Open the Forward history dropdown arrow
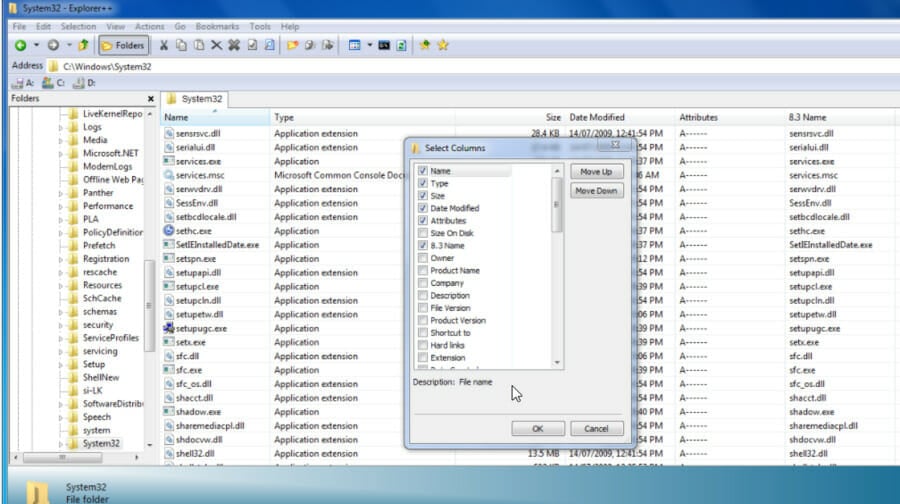 coord(69,45)
